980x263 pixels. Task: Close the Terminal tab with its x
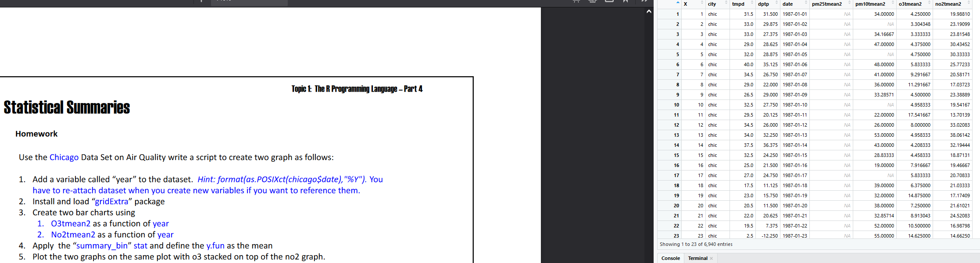[x=711, y=258]
